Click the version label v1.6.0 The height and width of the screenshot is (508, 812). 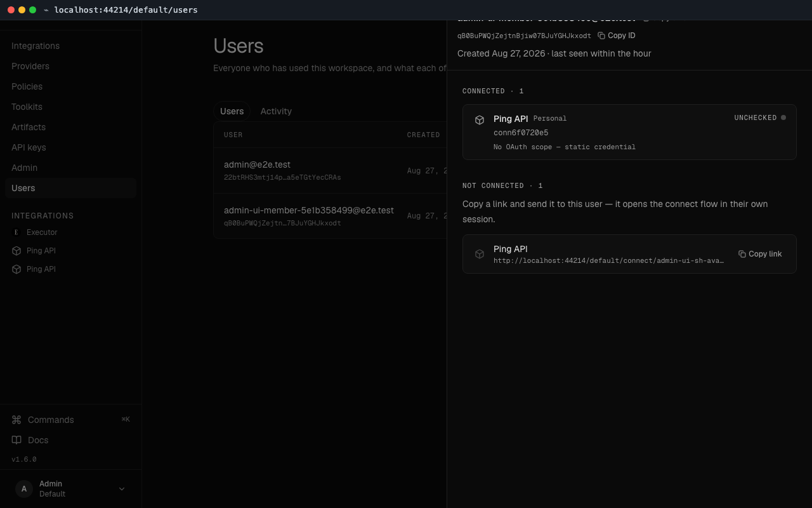click(x=24, y=459)
